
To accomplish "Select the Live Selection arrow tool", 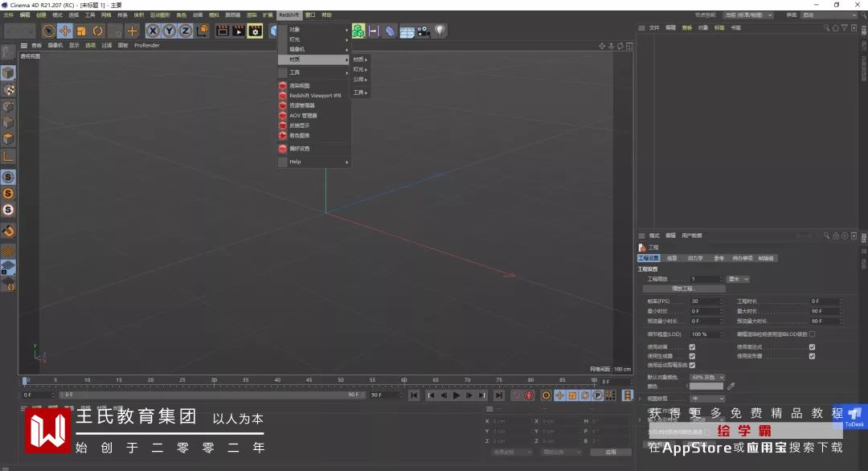I will (48, 31).
